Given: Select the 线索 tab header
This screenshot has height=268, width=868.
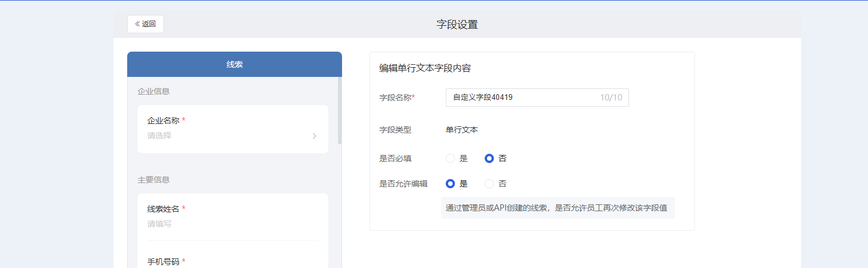Looking at the screenshot, I should pos(234,64).
